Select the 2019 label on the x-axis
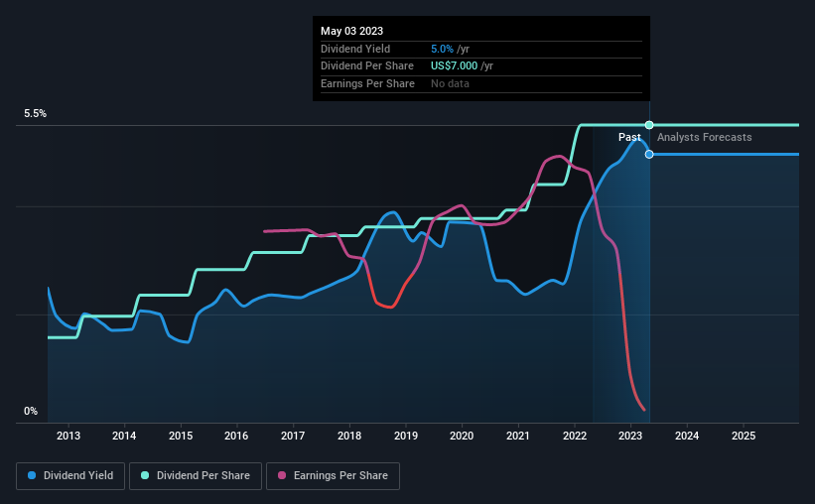The image size is (815, 504). [405, 436]
